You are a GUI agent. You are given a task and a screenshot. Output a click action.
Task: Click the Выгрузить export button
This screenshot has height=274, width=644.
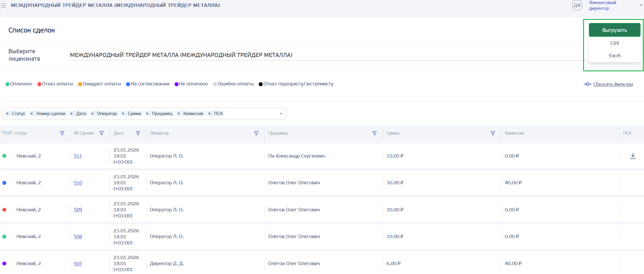pos(614,30)
